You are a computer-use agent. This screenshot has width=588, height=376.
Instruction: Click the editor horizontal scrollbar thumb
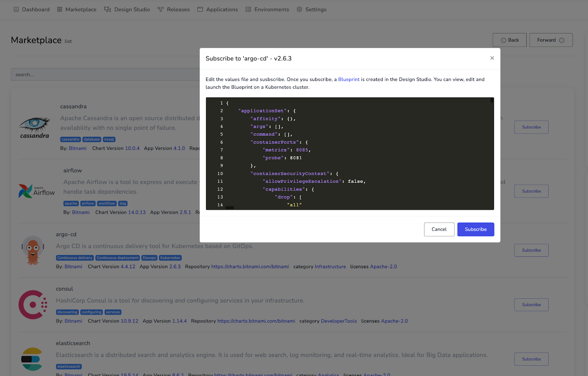(x=229, y=208)
